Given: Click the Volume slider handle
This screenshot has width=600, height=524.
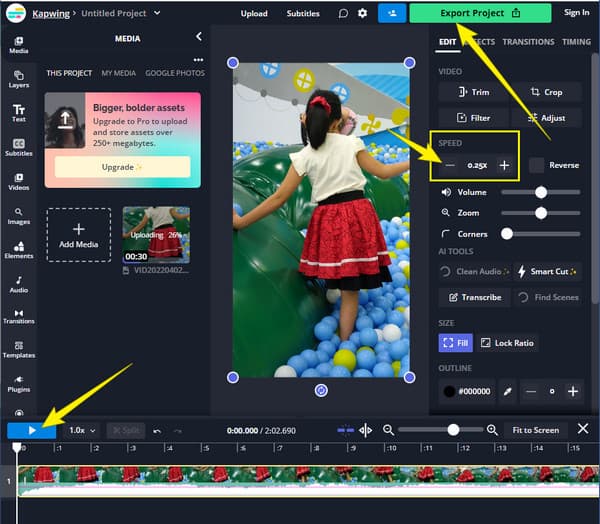Looking at the screenshot, I should [541, 192].
